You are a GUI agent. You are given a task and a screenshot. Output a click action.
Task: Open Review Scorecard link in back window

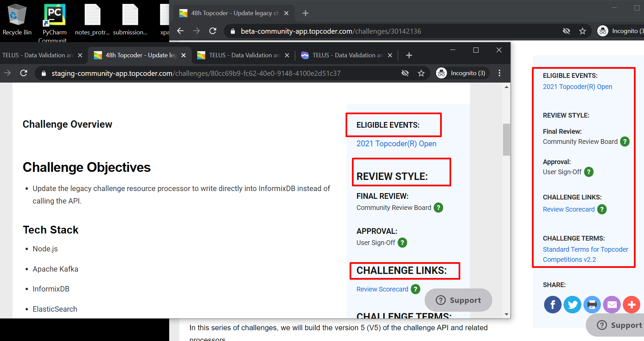(x=569, y=209)
